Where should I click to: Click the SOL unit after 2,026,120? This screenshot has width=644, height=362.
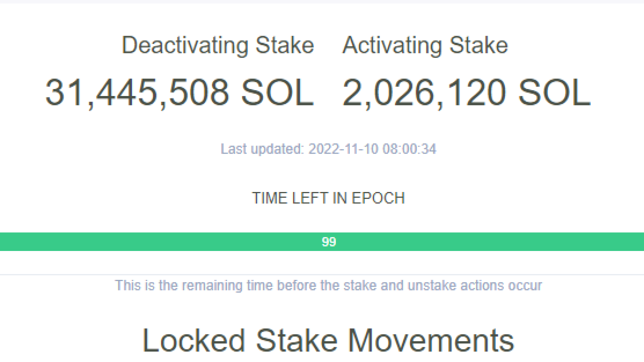[554, 92]
